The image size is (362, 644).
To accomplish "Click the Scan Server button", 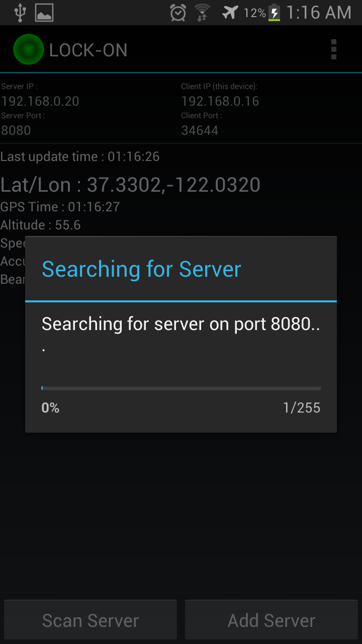I will tap(90, 620).
